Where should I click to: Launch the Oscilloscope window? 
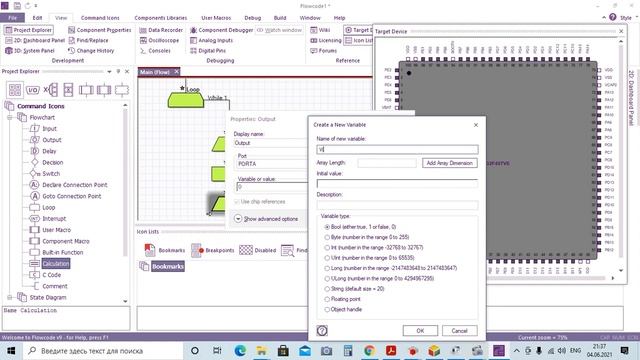pos(159,40)
